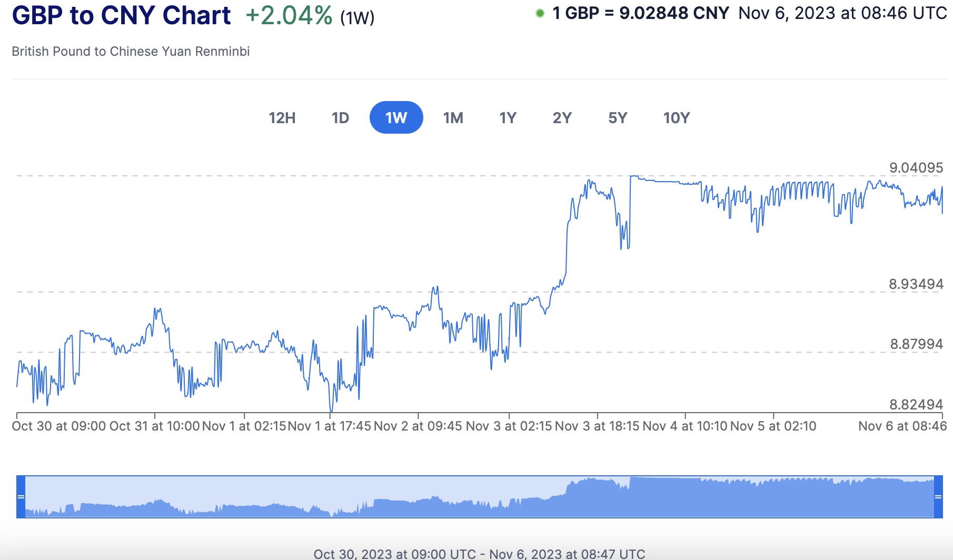Click the 9.04095 y-axis label

click(916, 168)
